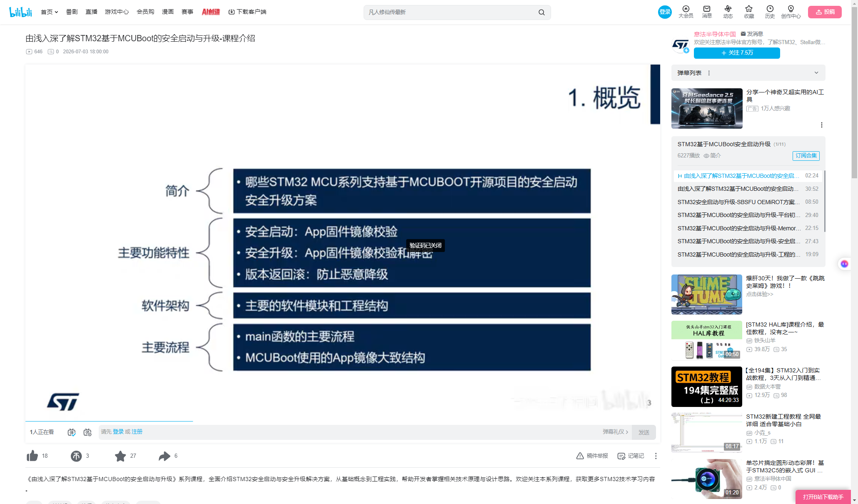Click the 发送 danmaku send button
This screenshot has height=504, width=858.
pyautogui.click(x=644, y=432)
